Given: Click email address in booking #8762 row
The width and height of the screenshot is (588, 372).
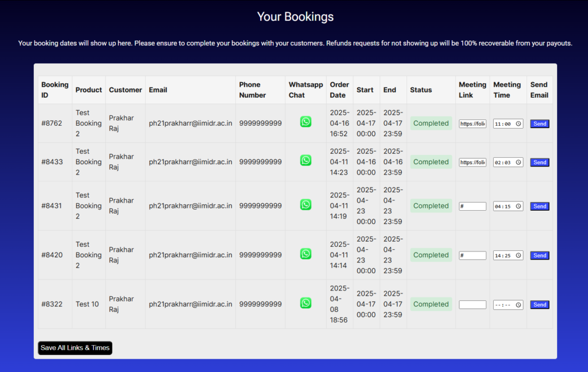Looking at the screenshot, I should 191,123.
